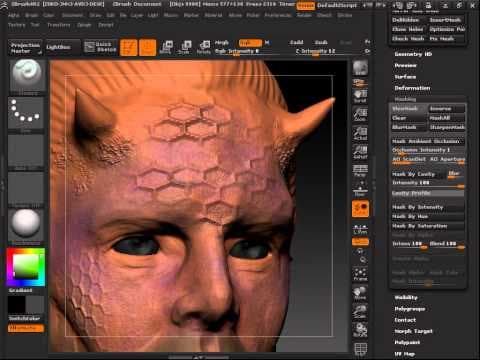Open the Texture menu
The width and height of the screenshot is (480, 360).
pyautogui.click(x=16, y=25)
